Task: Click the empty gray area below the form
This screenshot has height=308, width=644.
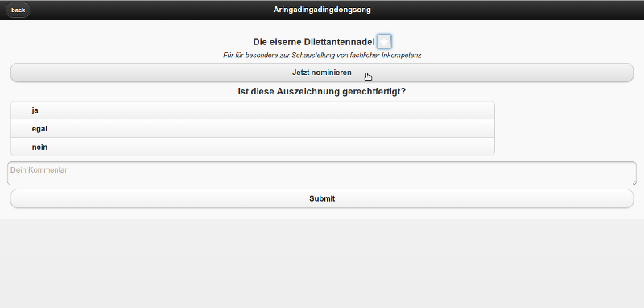Action: (322, 263)
